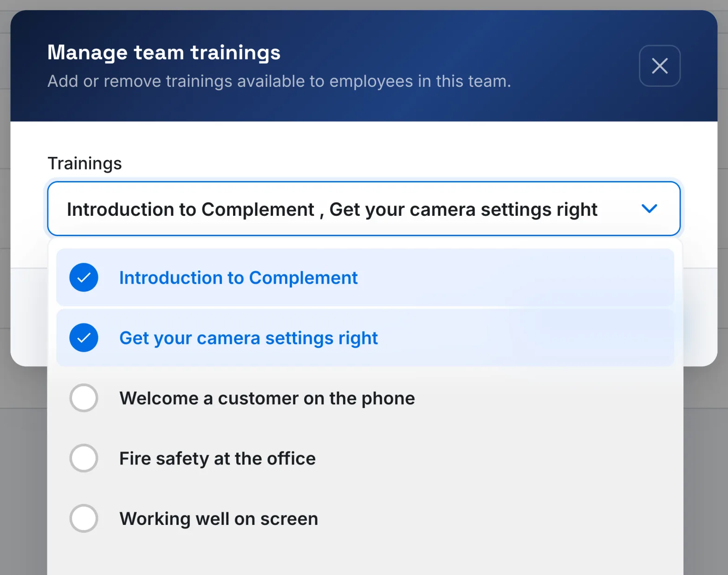Check the Fire safety at the office option

point(84,459)
